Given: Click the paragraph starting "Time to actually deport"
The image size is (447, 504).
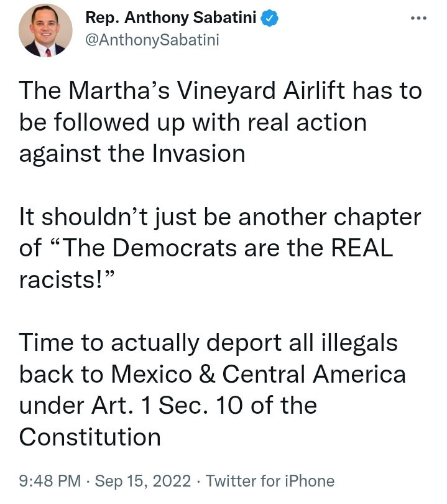Looking at the screenshot, I should 211,390.
